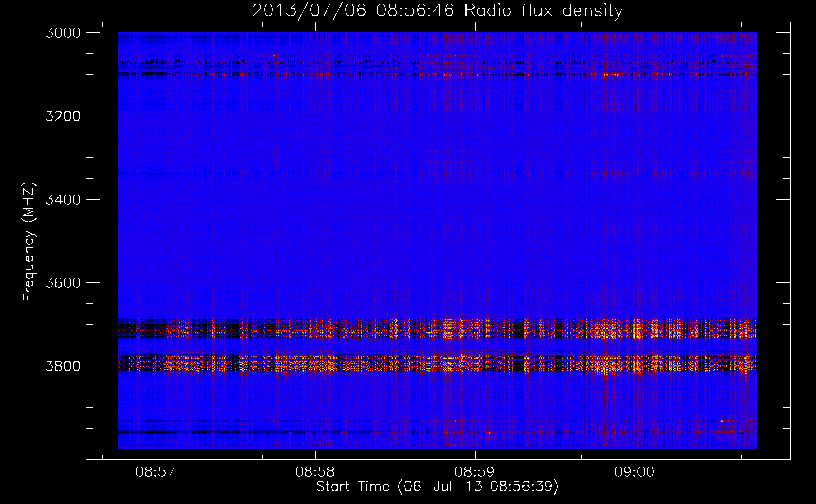Click the 08:59 time tick label
This screenshot has height=504, width=816.
[x=475, y=472]
